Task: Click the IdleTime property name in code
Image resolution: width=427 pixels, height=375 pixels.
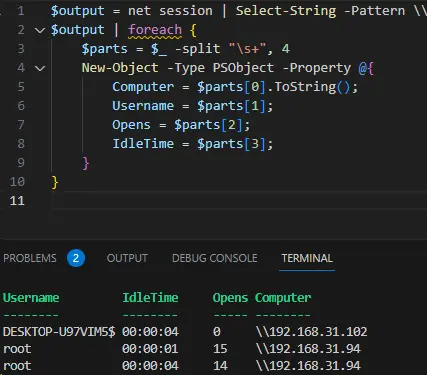Action: tap(143, 144)
